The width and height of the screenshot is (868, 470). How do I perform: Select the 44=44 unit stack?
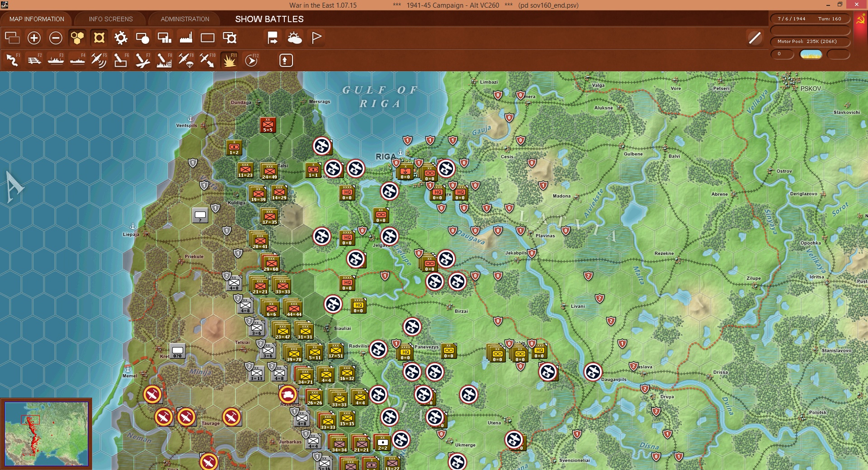[293, 308]
